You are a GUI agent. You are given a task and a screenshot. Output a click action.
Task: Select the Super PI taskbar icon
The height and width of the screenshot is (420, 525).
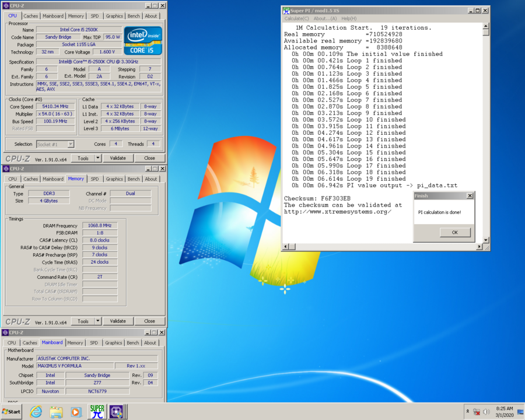(x=97, y=412)
